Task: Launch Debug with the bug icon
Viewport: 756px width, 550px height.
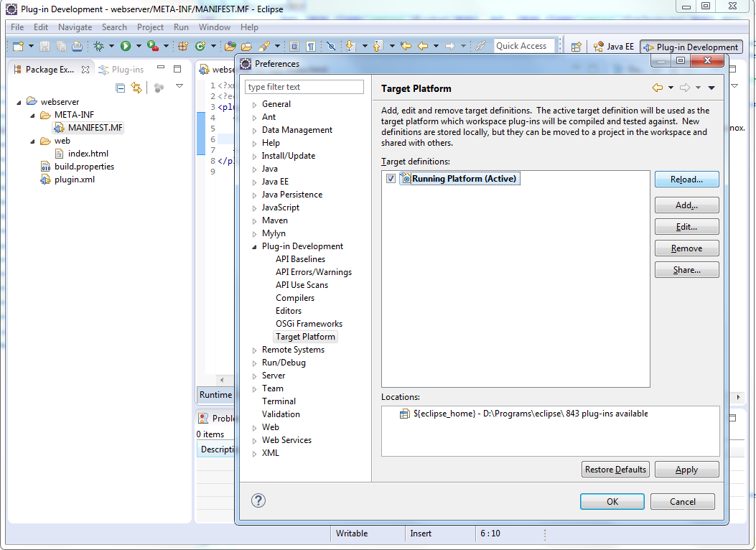Action: 99,46
